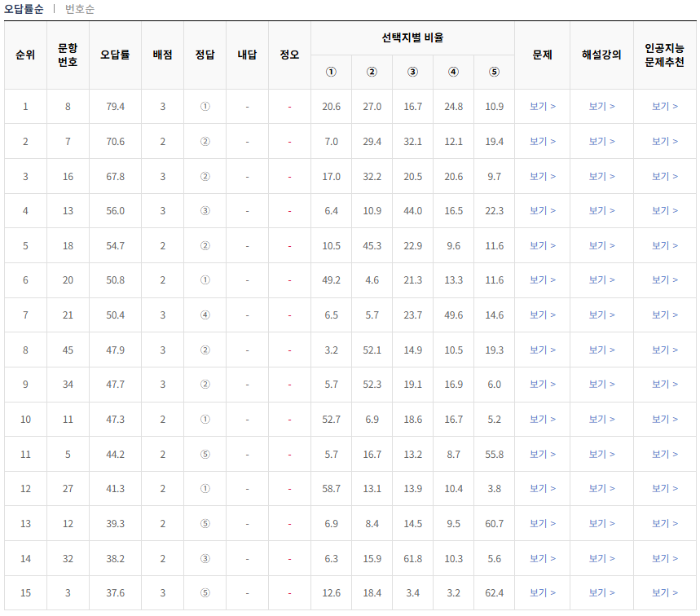Open 문제 보기 for rank 1 question 8

542,104
